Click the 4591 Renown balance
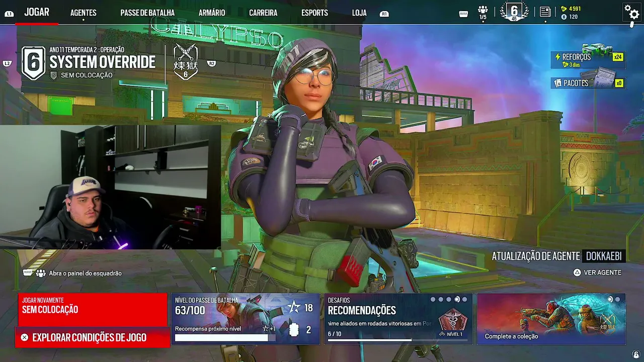Screen dimensions: 644x362 (575, 9)
